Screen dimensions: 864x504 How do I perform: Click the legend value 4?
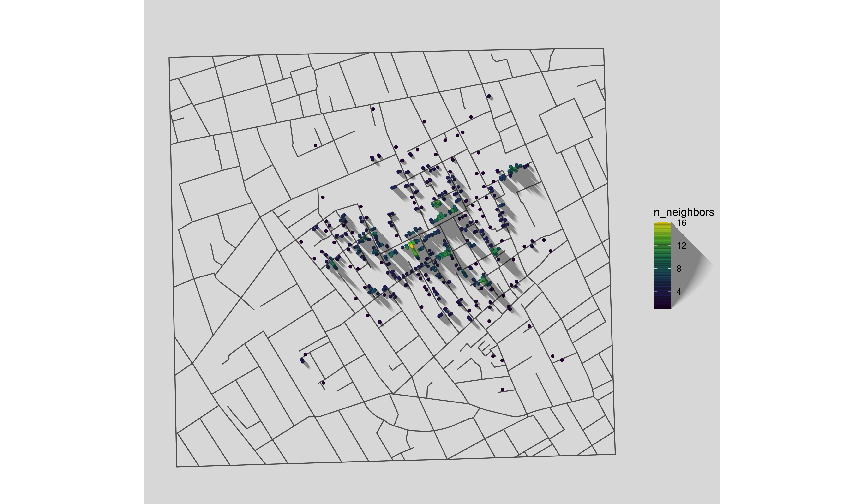tap(679, 291)
